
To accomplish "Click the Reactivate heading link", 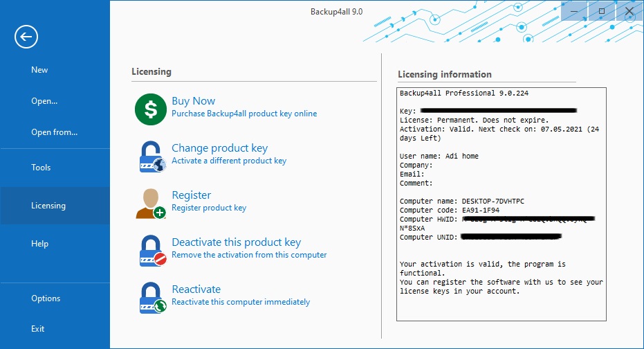I will 196,289.
